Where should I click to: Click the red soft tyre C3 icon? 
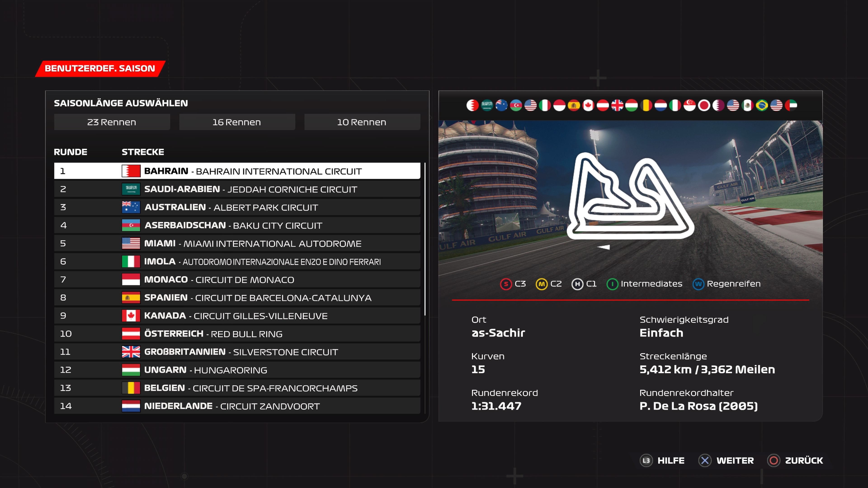point(506,284)
